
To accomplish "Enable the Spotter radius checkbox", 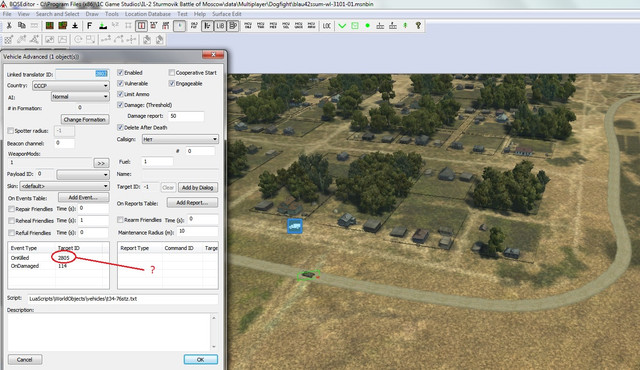I will tap(11, 131).
